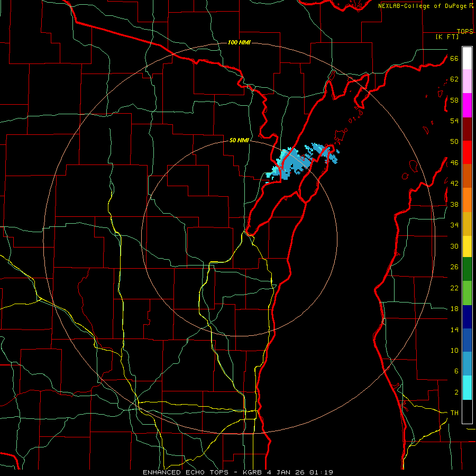Click the legend value '26'

pos(454,267)
